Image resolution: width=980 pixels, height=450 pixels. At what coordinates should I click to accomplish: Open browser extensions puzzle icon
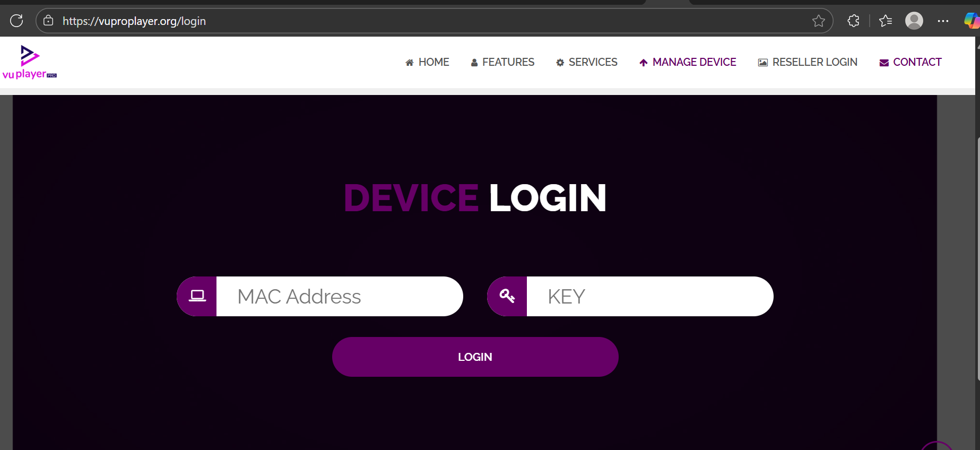click(x=853, y=21)
